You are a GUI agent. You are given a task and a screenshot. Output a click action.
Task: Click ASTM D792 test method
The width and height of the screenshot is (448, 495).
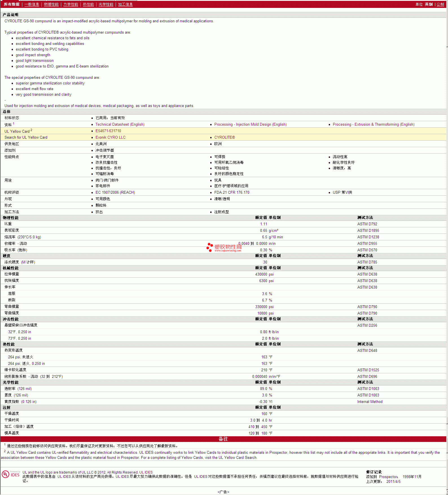click(x=367, y=224)
